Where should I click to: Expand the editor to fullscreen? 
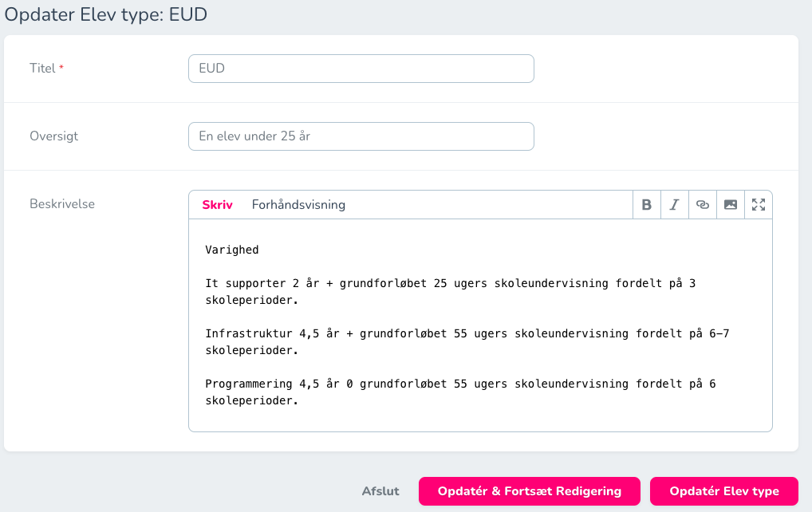(x=759, y=205)
